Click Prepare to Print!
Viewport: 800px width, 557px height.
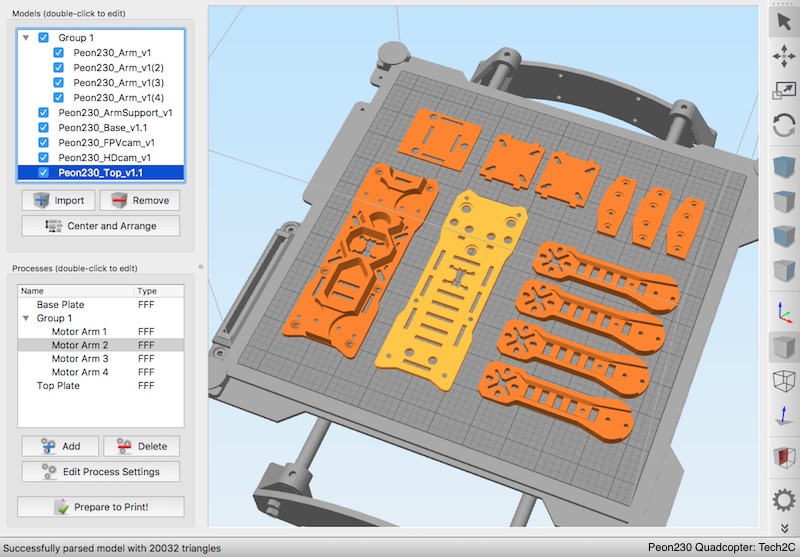[x=101, y=507]
